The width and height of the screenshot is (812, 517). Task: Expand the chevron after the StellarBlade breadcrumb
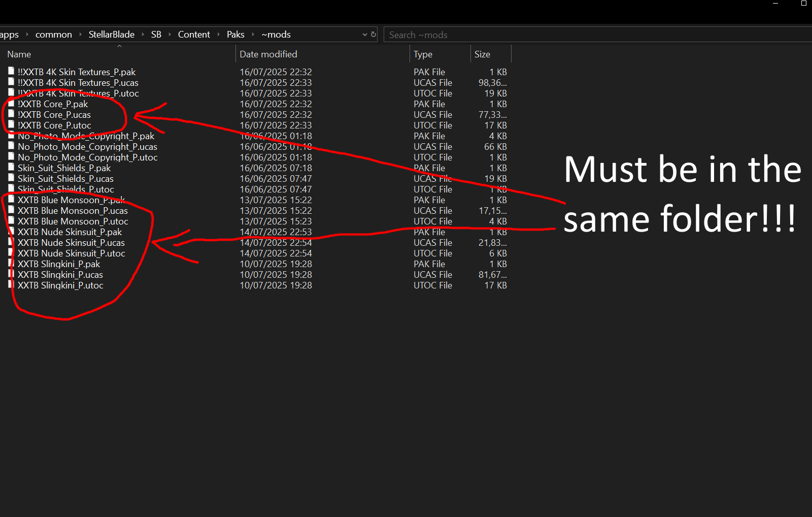(x=143, y=35)
